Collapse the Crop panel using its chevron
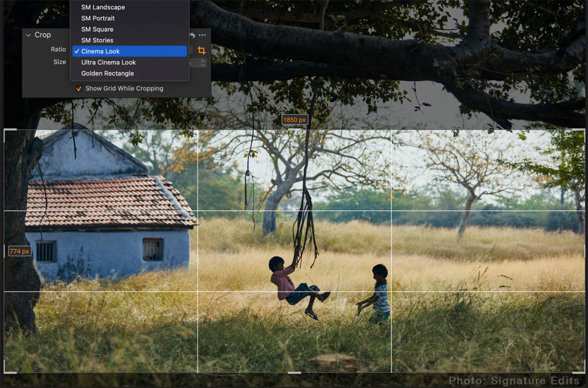This screenshot has width=588, height=388. point(28,34)
